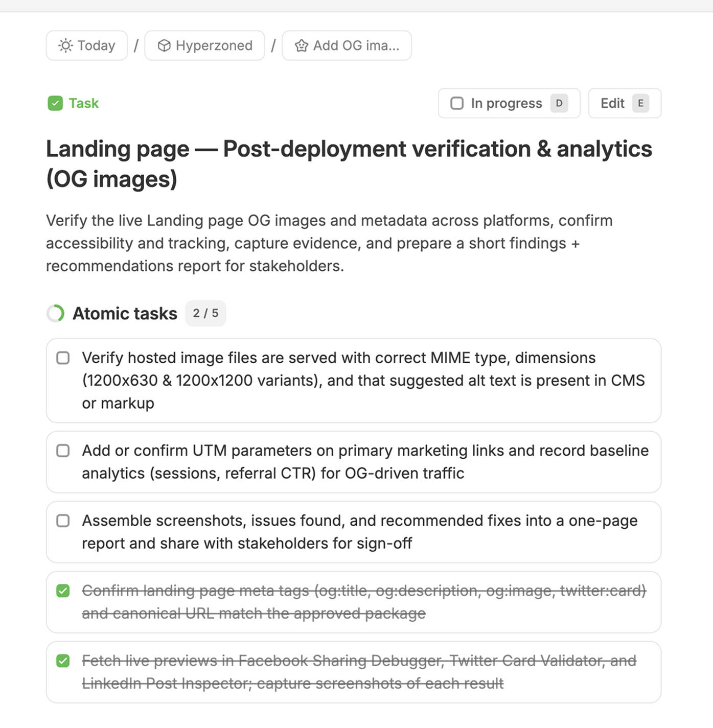Open the truncated Add OG ima... breadcrumb
Screen dimensions: 713x728
pos(347,45)
